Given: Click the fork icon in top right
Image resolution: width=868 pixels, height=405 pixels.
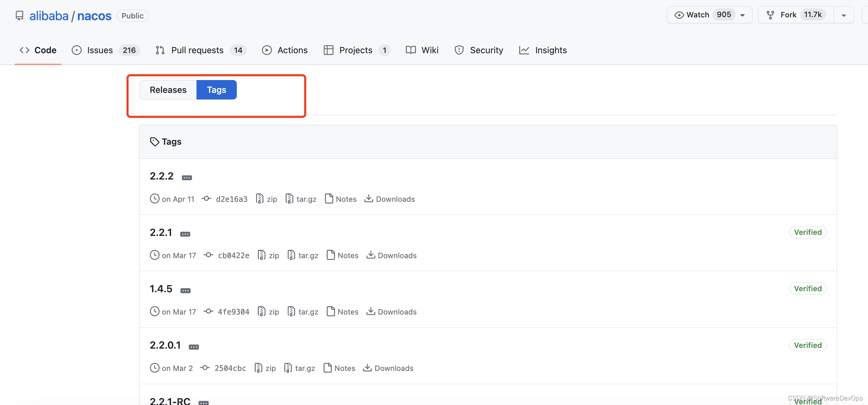Looking at the screenshot, I should (x=770, y=14).
